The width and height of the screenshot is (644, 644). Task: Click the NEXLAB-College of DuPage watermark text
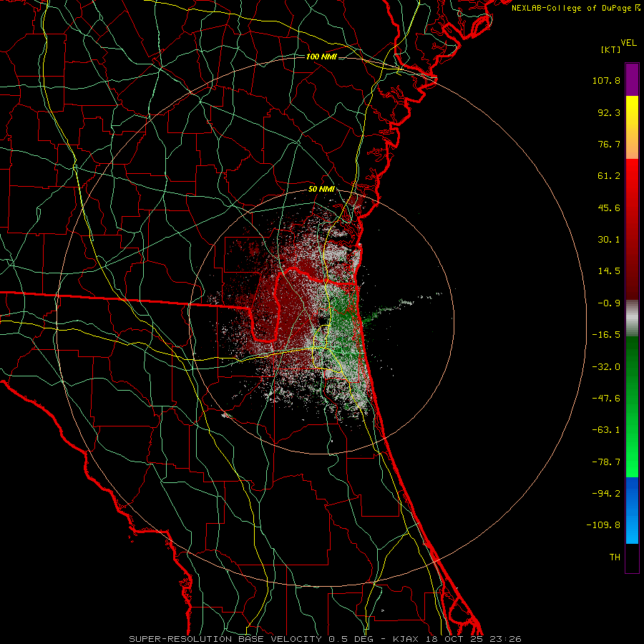[575, 8]
